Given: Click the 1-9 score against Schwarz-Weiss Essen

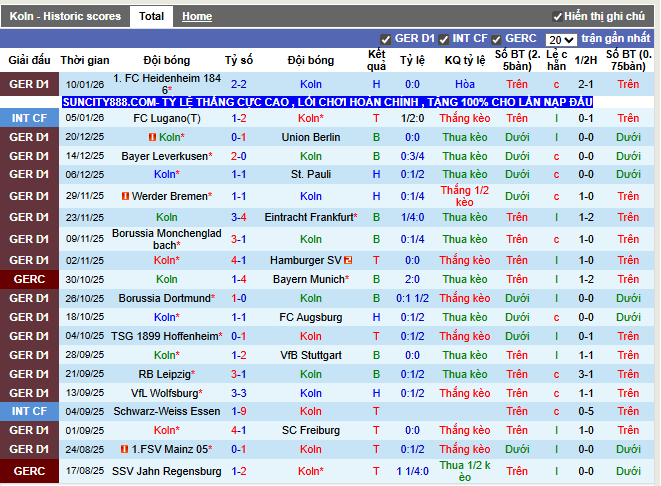Looking at the screenshot, I should [239, 411].
